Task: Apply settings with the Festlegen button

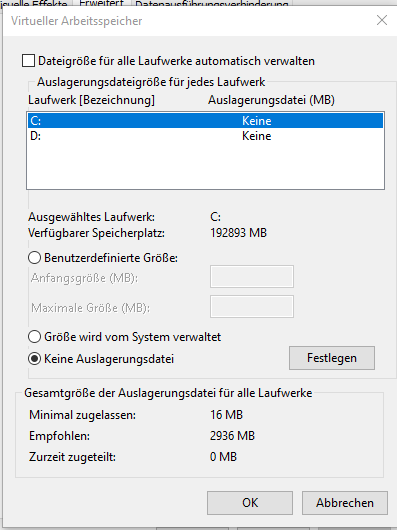Action: point(332,358)
